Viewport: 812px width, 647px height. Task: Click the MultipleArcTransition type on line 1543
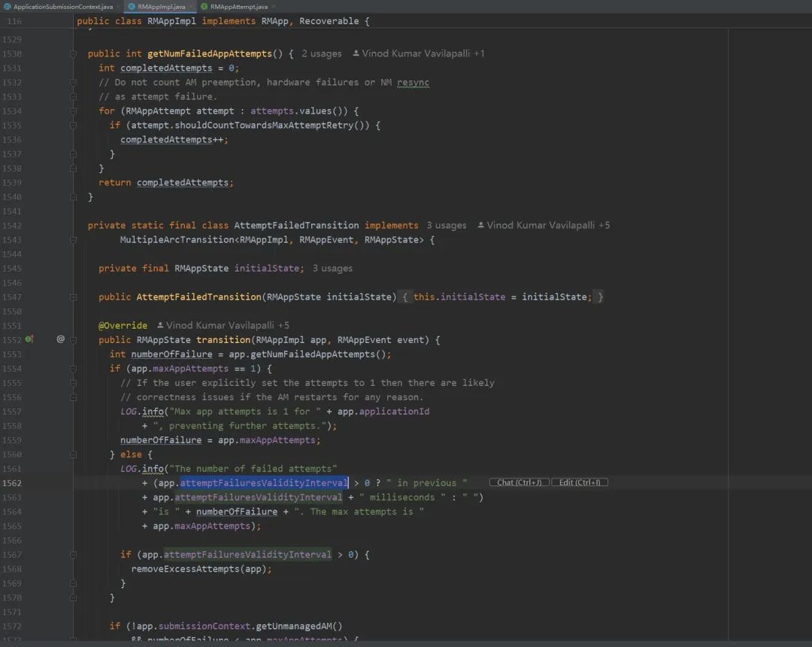point(177,240)
